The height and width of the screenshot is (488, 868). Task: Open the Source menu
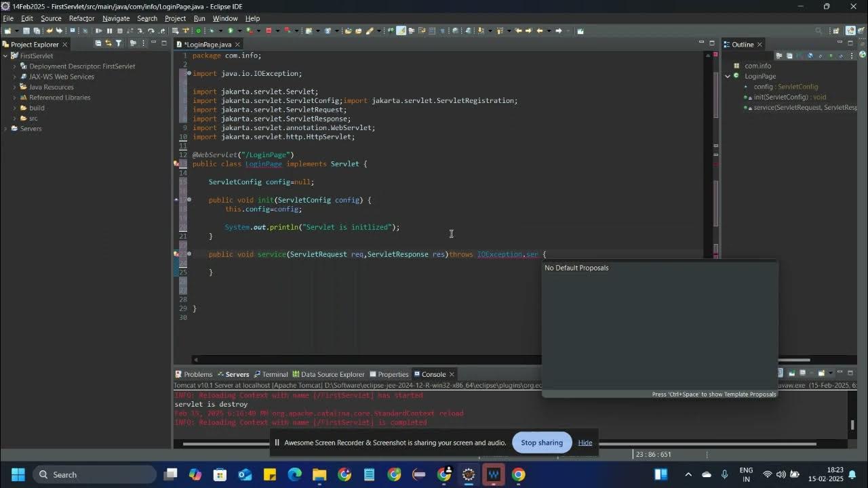(x=51, y=18)
